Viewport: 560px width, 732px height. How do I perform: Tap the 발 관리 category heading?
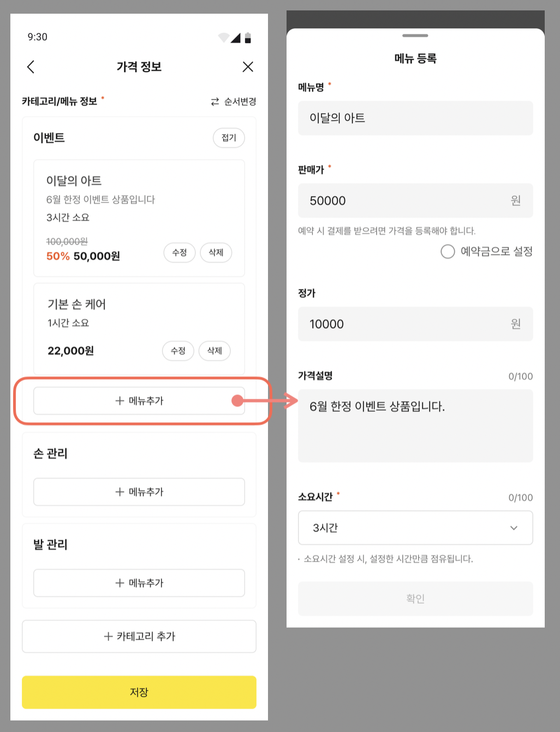pyautogui.click(x=50, y=545)
